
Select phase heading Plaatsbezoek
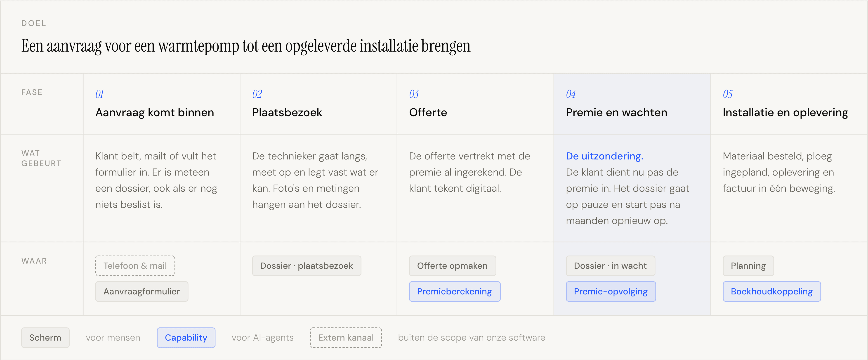tap(287, 112)
